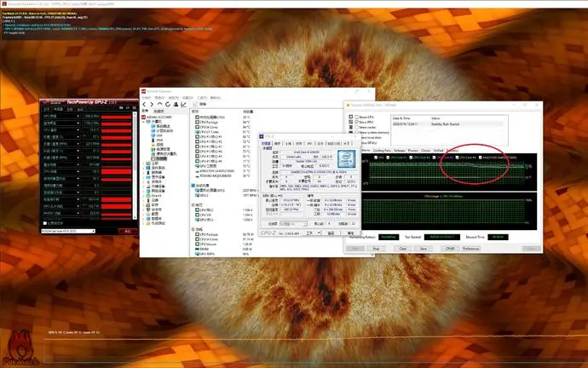Enable the Stress cache checkbox

pos(356,128)
